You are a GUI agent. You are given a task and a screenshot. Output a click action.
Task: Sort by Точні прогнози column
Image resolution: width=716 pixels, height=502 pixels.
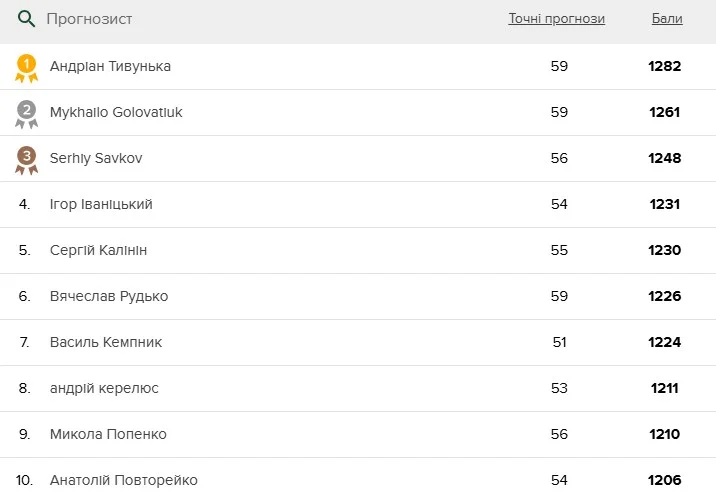pos(556,19)
